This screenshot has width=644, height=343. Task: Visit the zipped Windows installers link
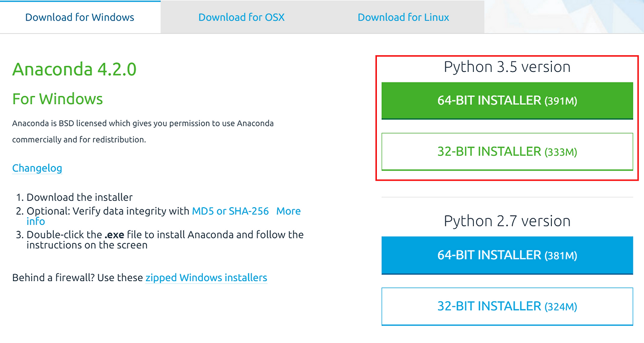(x=206, y=278)
